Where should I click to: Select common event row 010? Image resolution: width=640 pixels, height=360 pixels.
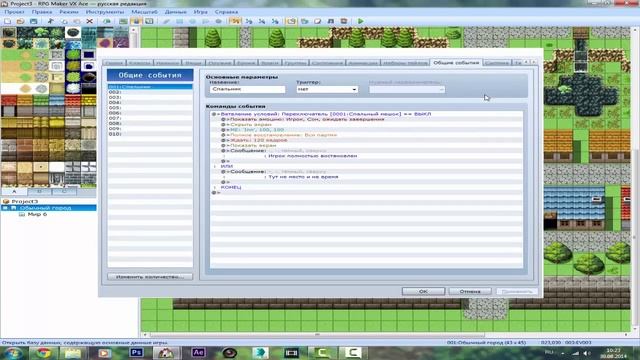150,134
